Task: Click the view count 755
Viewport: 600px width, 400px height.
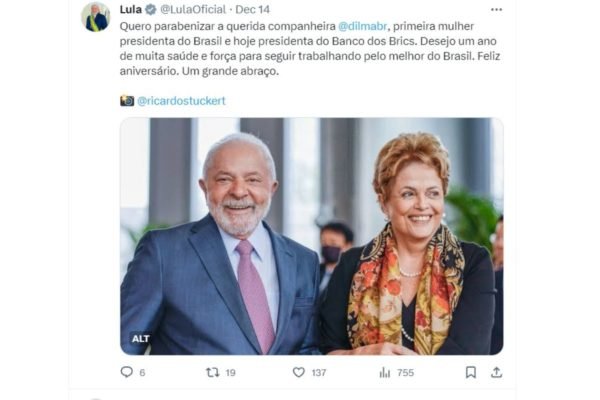Action: 406,372
